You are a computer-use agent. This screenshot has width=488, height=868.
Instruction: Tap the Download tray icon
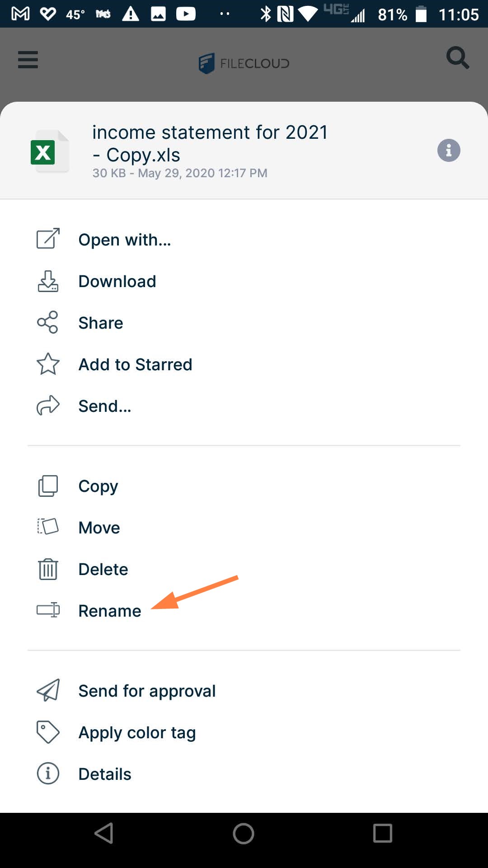(48, 281)
